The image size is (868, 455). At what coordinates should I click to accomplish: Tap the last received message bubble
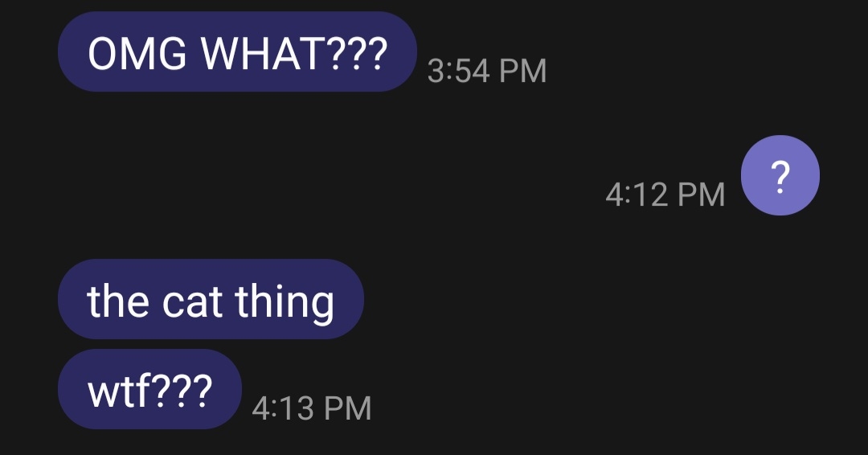tap(149, 390)
